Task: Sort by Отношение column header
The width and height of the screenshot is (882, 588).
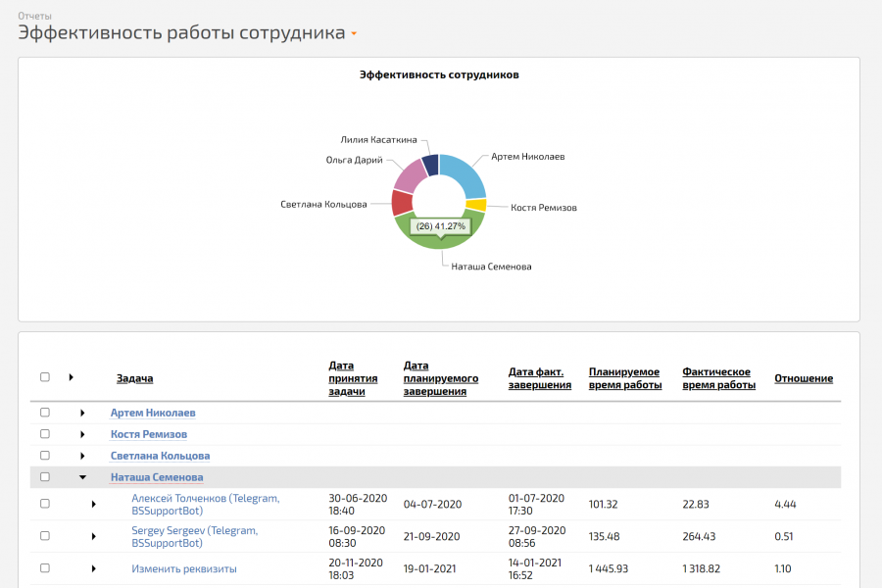Action: click(x=804, y=378)
